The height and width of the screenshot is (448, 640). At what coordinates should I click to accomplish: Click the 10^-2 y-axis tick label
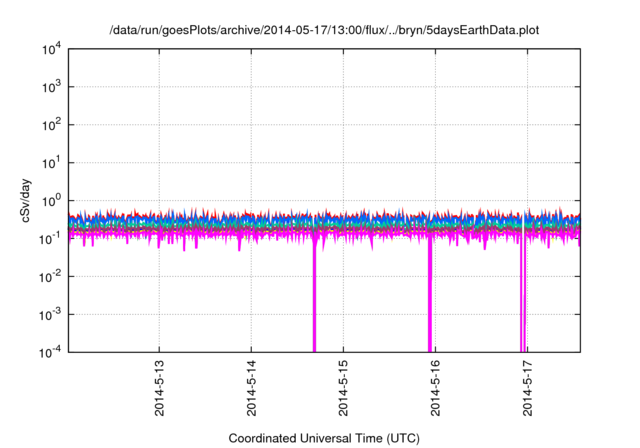(x=50, y=277)
